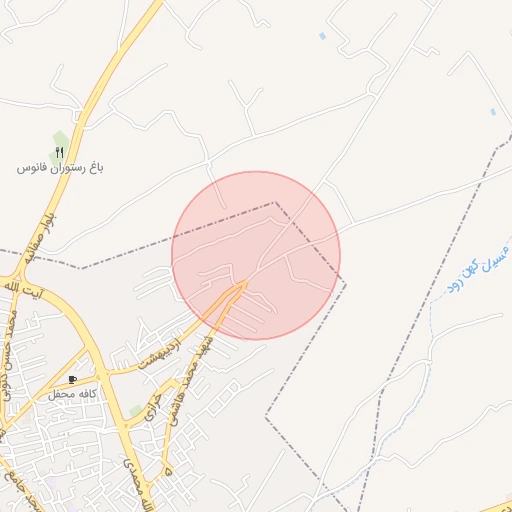Viewport: 512px width, 512px height.
Task: Click the خرازی street label
Action: [153, 407]
